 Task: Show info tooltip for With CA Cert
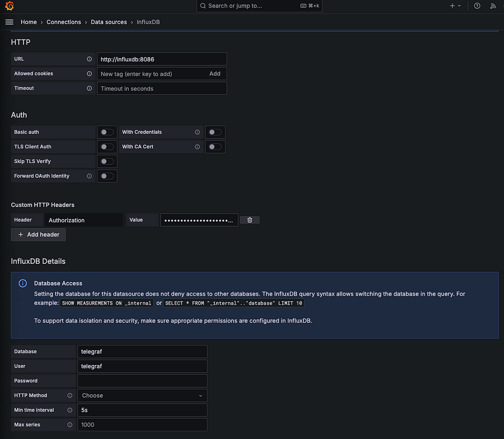point(197,146)
